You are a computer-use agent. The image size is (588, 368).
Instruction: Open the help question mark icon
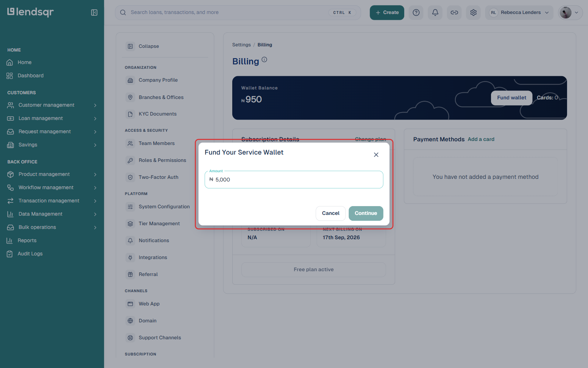coord(416,13)
